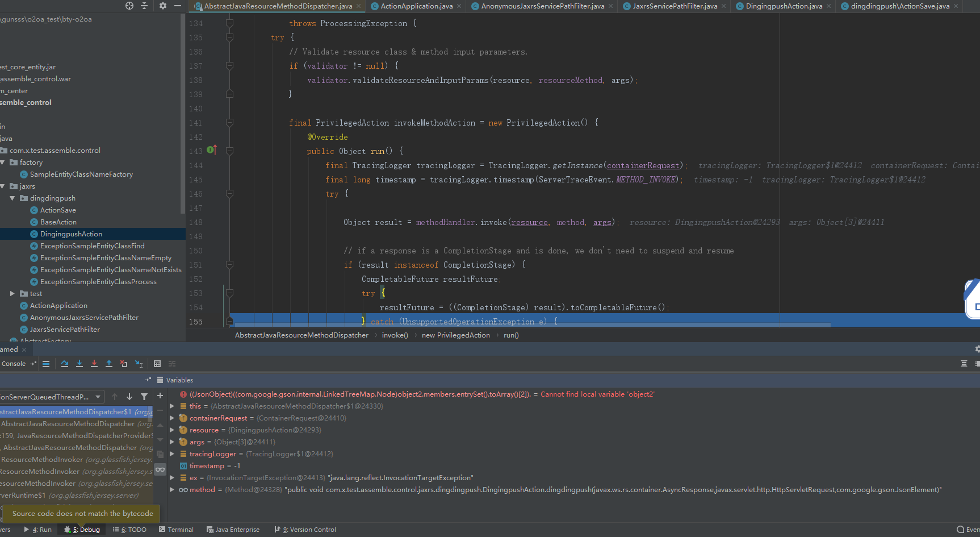Click the locate target icon in Project panel
The height and width of the screenshot is (537, 980).
(129, 6)
